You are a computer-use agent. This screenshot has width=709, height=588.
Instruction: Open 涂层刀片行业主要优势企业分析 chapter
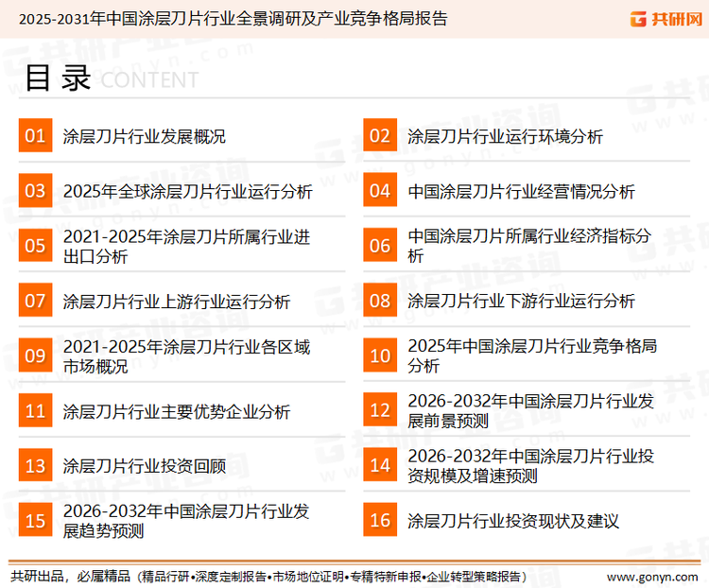pos(177,412)
